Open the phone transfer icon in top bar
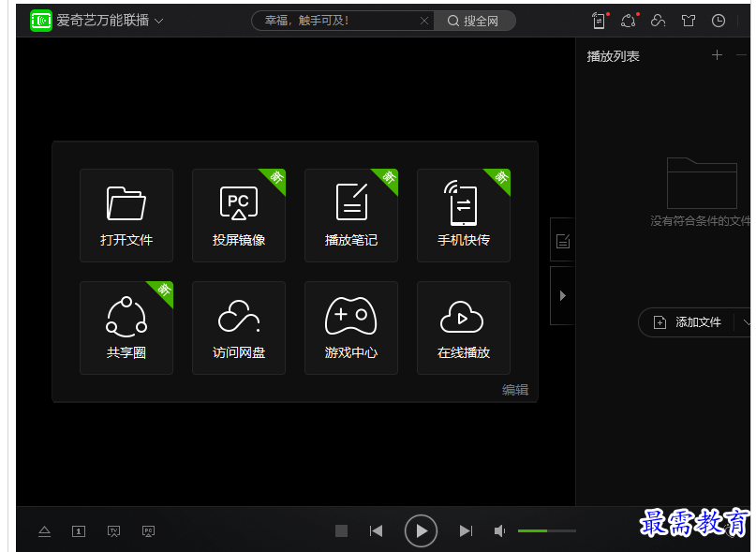This screenshot has width=756, height=552. 600,21
